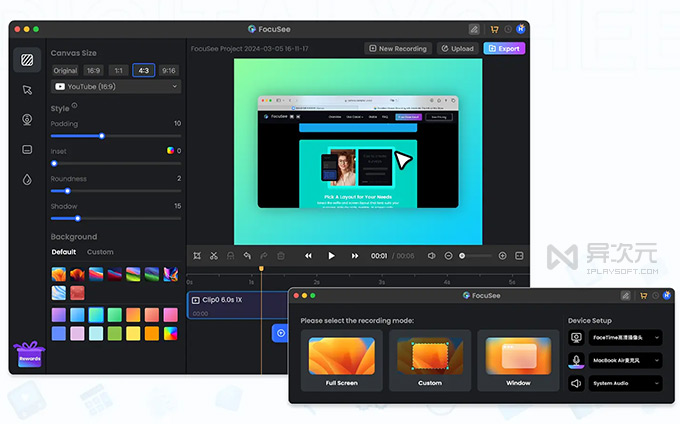Click the orange timeline playhead marker
The width and height of the screenshot is (680, 424).
(x=261, y=269)
